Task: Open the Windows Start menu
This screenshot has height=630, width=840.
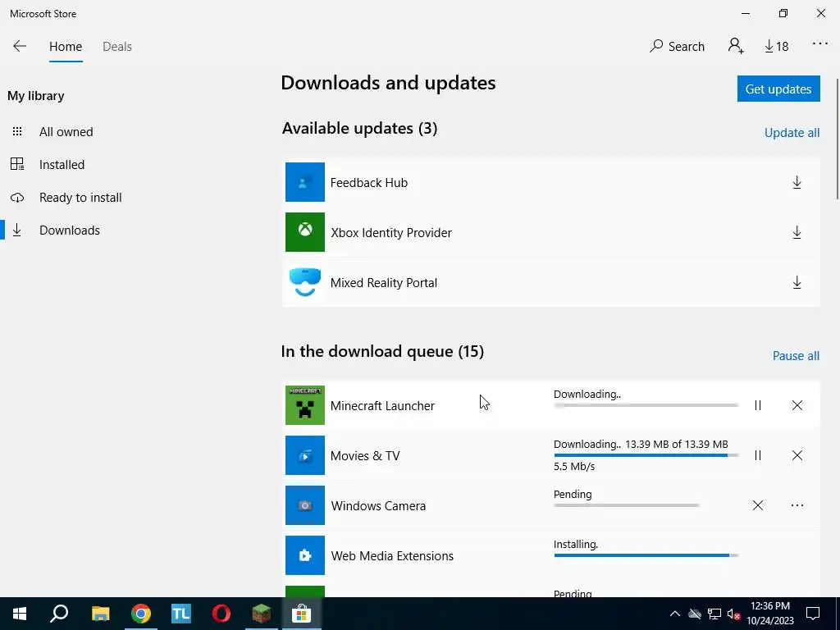Action: click(20, 614)
